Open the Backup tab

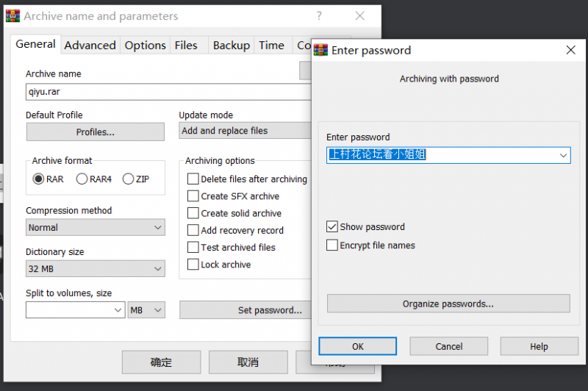[231, 46]
